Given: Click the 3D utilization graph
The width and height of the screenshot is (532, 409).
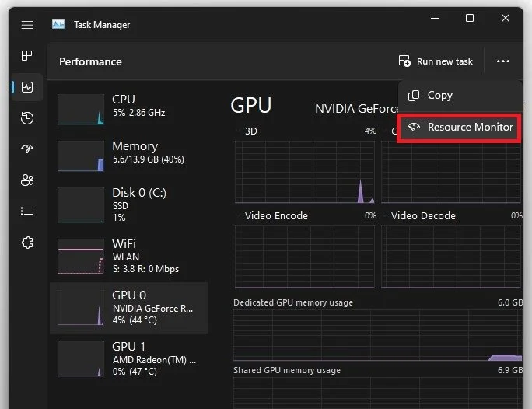Looking at the screenshot, I should (305, 172).
